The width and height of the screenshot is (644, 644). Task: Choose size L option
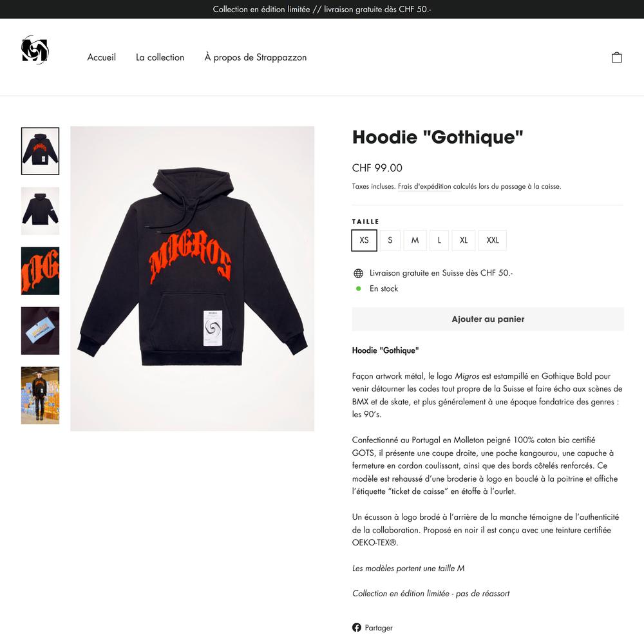tap(439, 240)
